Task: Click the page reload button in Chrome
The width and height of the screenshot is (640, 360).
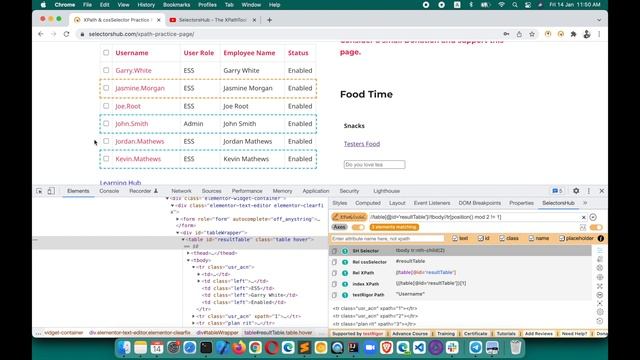Action: point(67,34)
